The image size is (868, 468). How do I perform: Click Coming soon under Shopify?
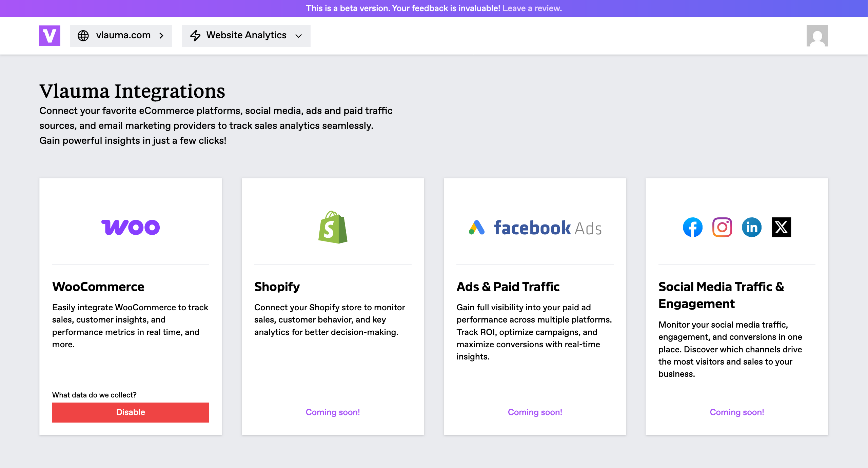point(333,412)
